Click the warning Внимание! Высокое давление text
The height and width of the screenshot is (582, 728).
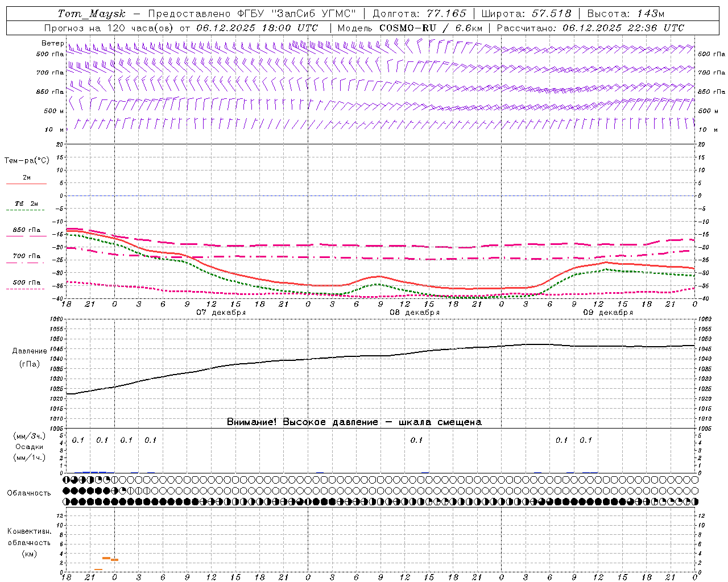pyautogui.click(x=354, y=422)
